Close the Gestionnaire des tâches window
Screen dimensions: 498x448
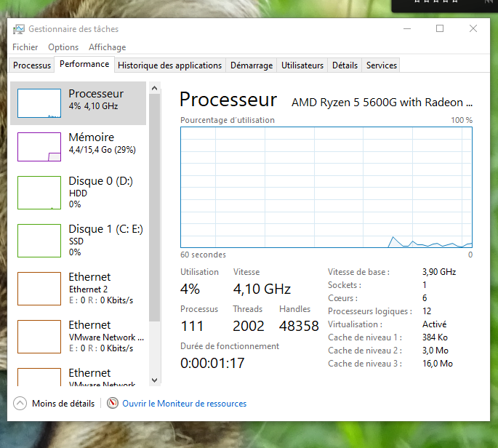pyautogui.click(x=473, y=28)
